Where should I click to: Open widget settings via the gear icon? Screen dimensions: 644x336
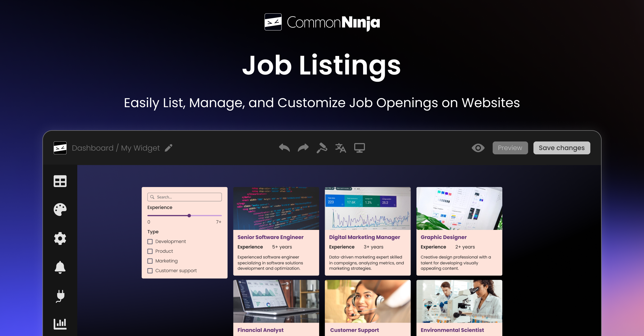[x=60, y=238]
